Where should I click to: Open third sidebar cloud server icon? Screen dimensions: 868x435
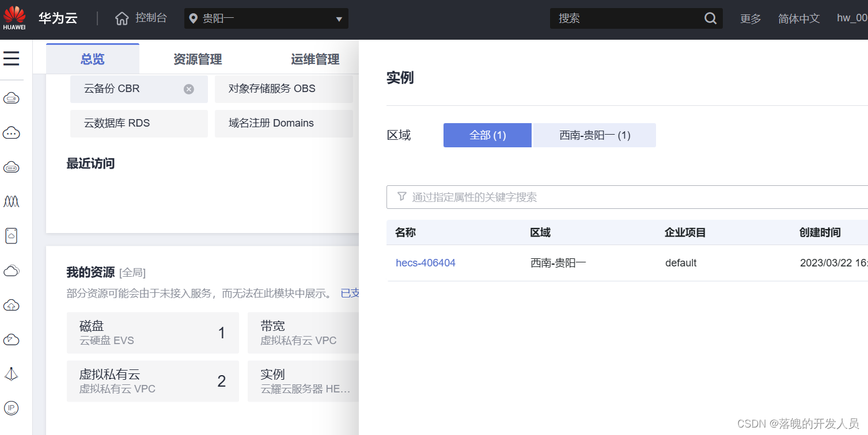pyautogui.click(x=12, y=167)
